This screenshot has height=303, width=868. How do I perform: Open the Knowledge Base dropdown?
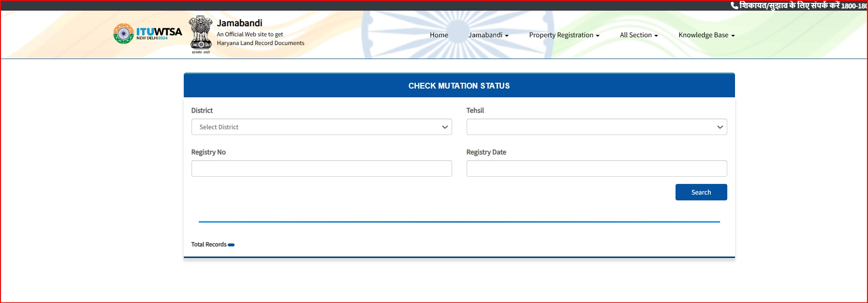coord(706,35)
